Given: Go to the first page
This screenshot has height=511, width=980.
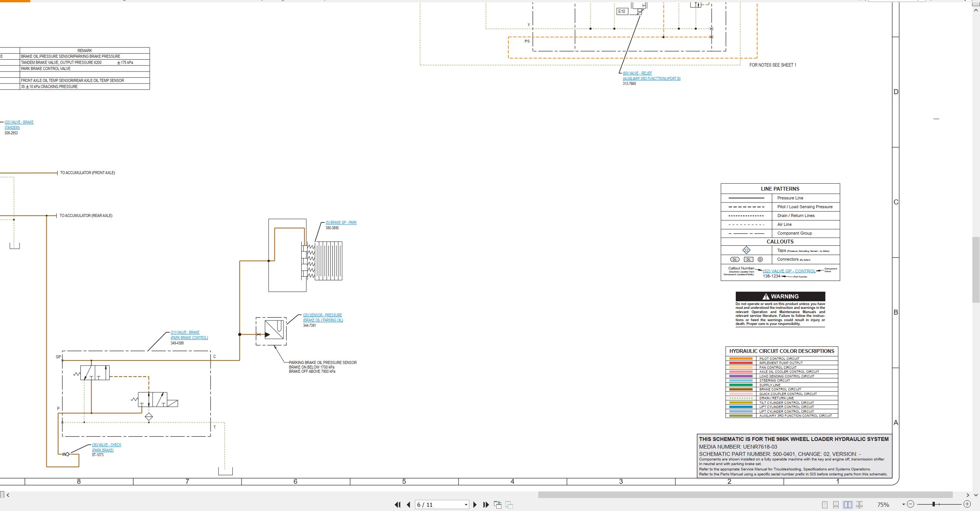Looking at the screenshot, I should click(x=397, y=505).
